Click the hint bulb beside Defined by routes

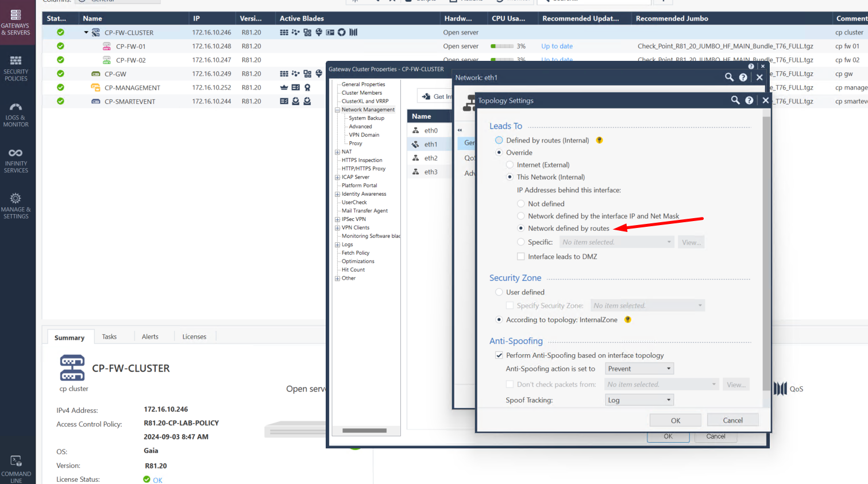pos(599,140)
